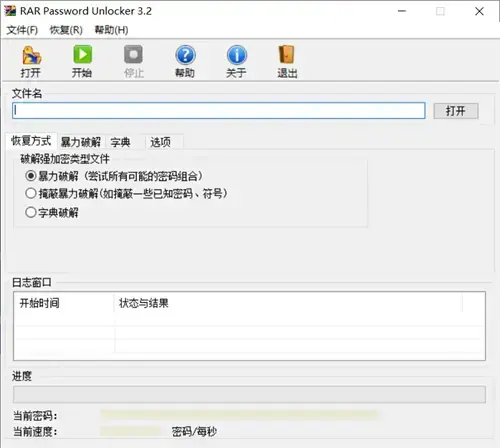
Task: Click the 破解强加密类型文件 group label
Action: coord(65,159)
